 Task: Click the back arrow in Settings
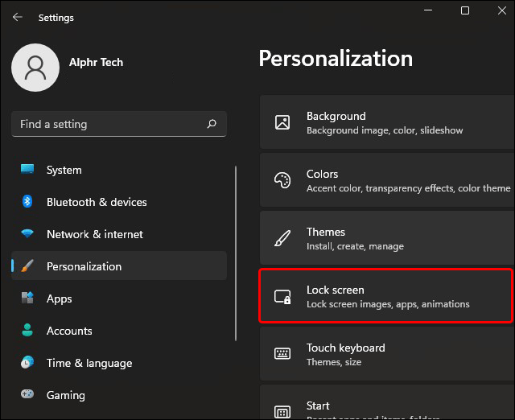point(18,17)
